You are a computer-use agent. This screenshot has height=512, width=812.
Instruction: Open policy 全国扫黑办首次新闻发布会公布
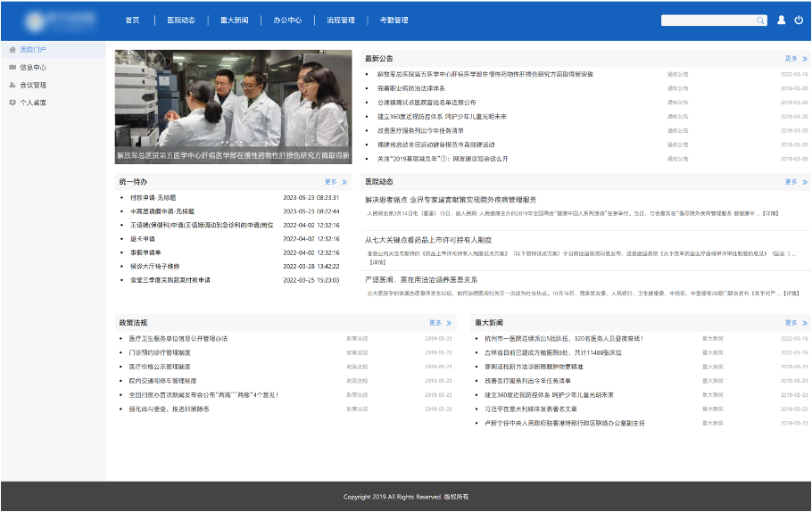click(204, 395)
